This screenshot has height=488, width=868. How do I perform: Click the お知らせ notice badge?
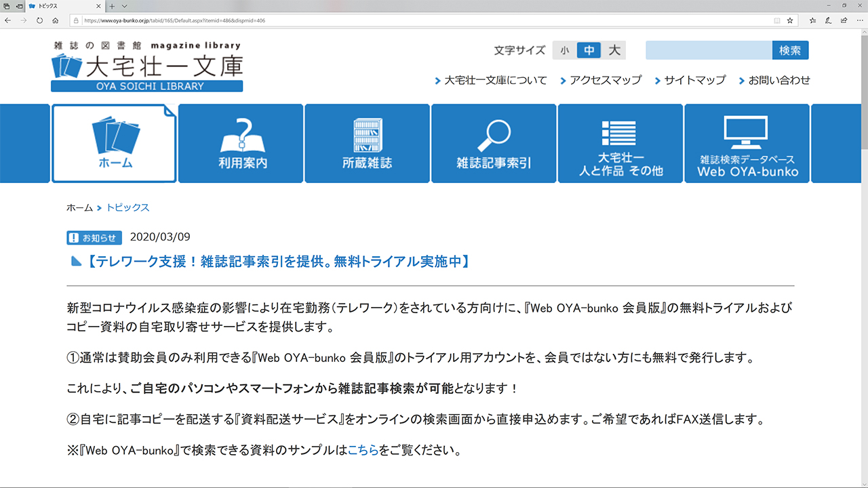[x=94, y=238]
